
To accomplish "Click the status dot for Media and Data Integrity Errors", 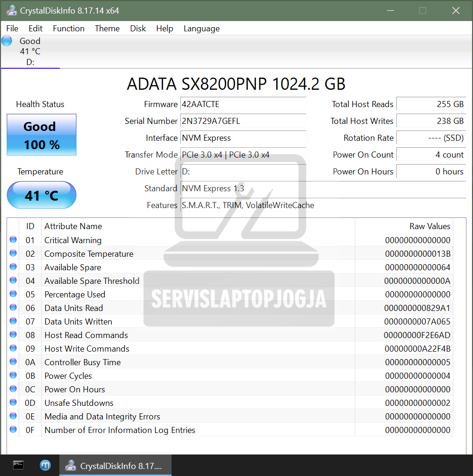I will (x=13, y=416).
